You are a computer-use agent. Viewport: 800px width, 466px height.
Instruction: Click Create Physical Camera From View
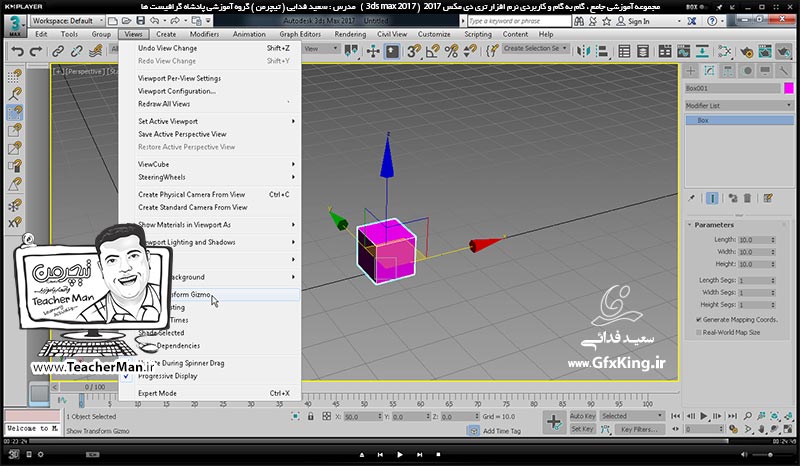191,194
